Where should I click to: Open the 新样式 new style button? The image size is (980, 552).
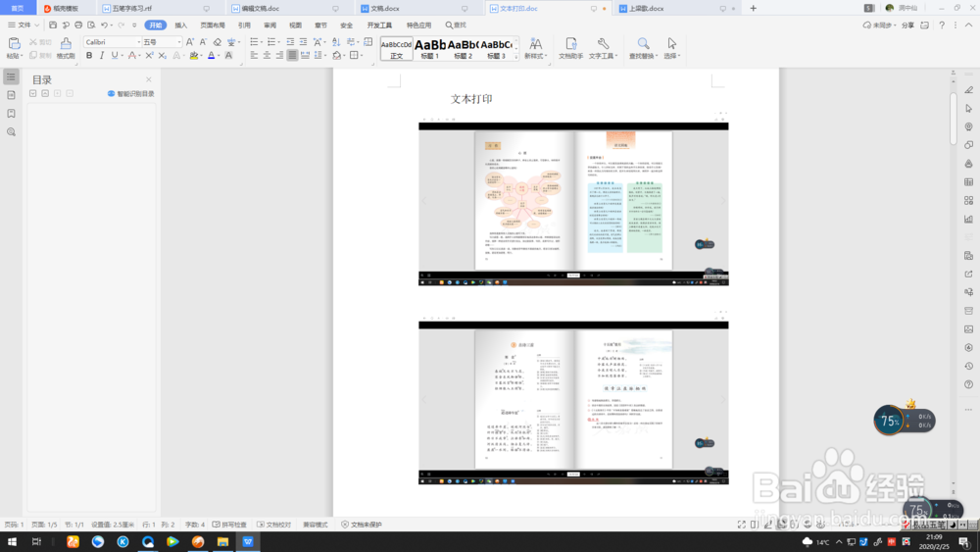(x=536, y=47)
